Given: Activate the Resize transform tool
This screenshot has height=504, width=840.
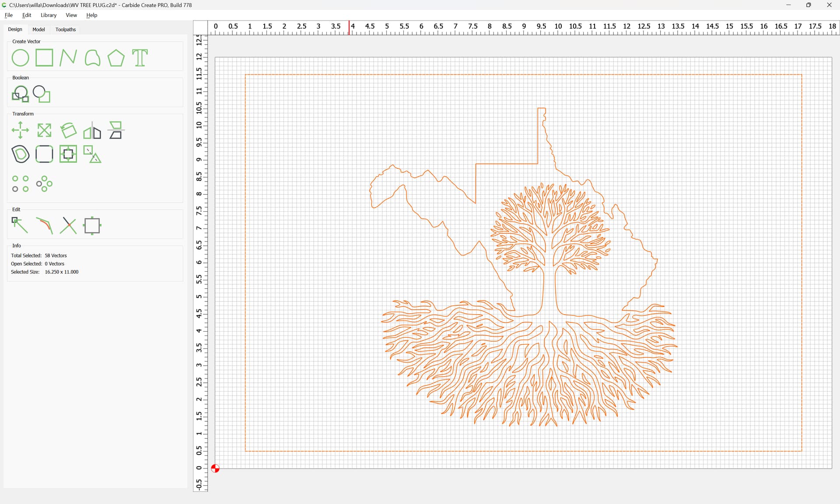Looking at the screenshot, I should pyautogui.click(x=44, y=130).
